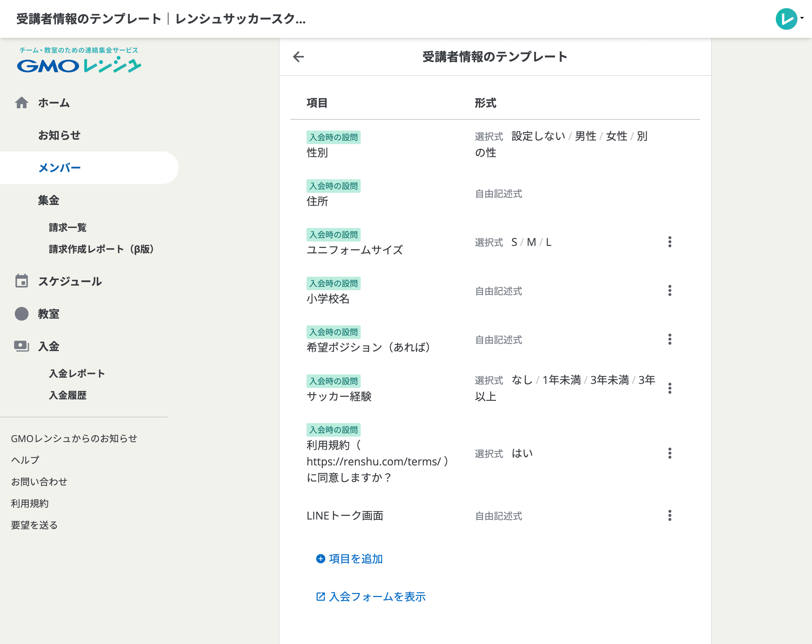The image size is (812, 644).
Task: Select 入金履歴 in the sidebar
Action: pyautogui.click(x=68, y=395)
